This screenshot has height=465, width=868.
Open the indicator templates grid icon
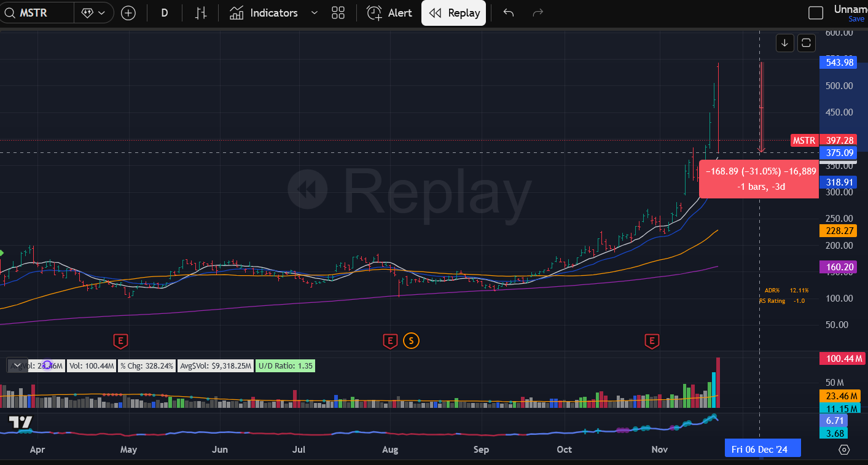pos(338,13)
